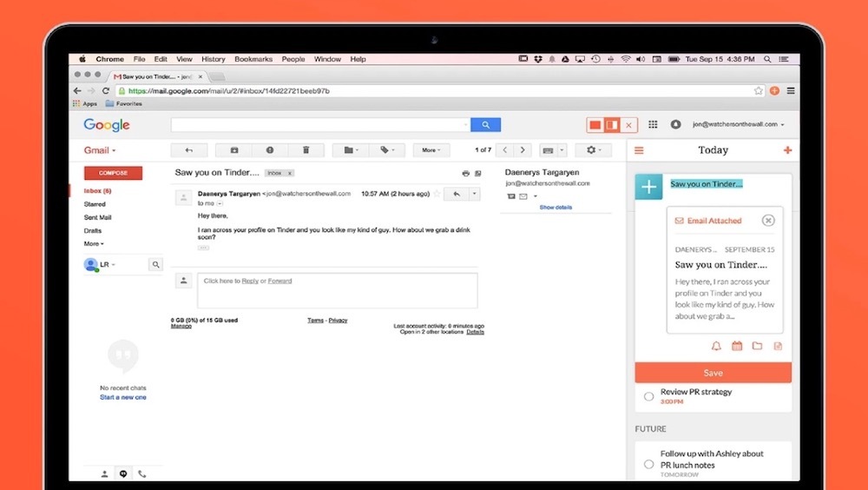Click the Compose button
This screenshot has width=868, height=490.
pos(113,173)
